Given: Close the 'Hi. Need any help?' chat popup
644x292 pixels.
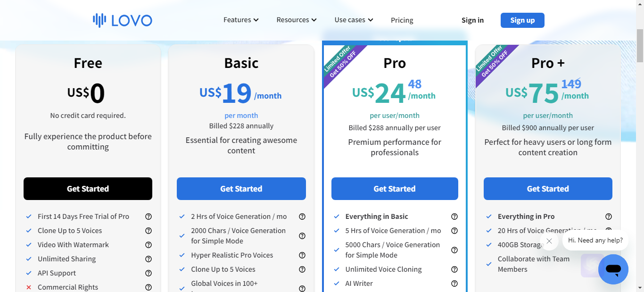Looking at the screenshot, I should click(549, 241).
